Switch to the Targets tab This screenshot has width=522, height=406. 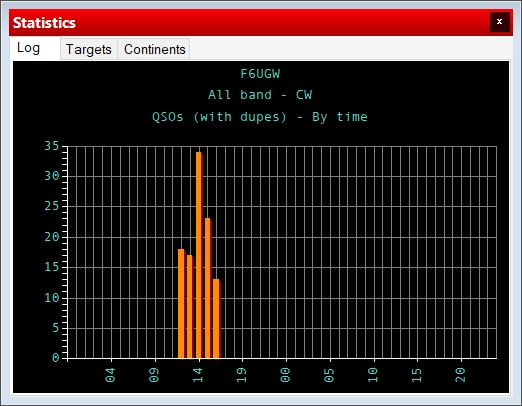(x=89, y=49)
